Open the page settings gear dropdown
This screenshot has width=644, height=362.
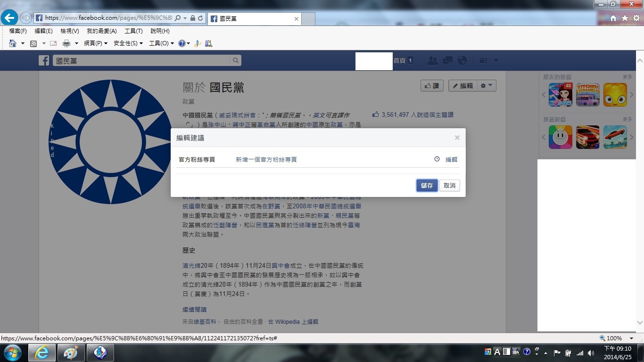point(487,86)
